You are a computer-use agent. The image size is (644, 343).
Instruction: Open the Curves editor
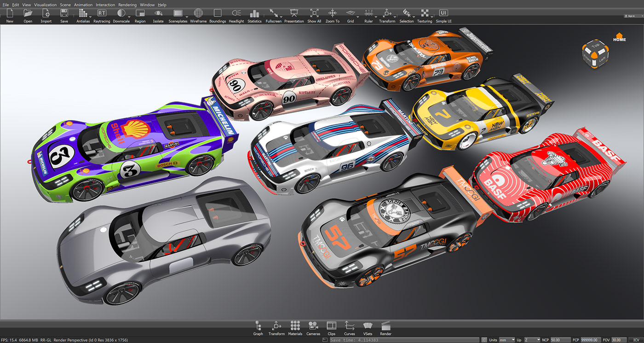pyautogui.click(x=349, y=327)
